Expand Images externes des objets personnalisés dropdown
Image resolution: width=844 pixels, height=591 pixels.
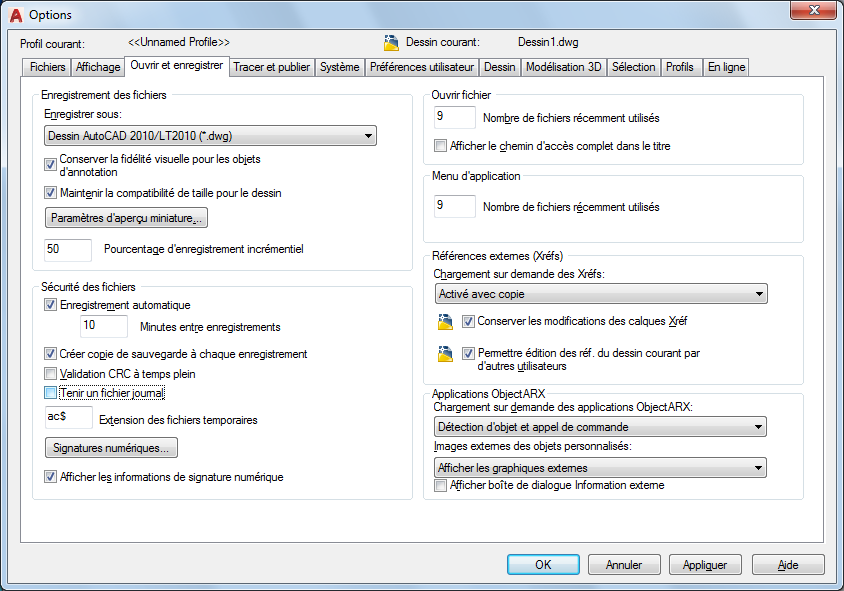click(600, 468)
